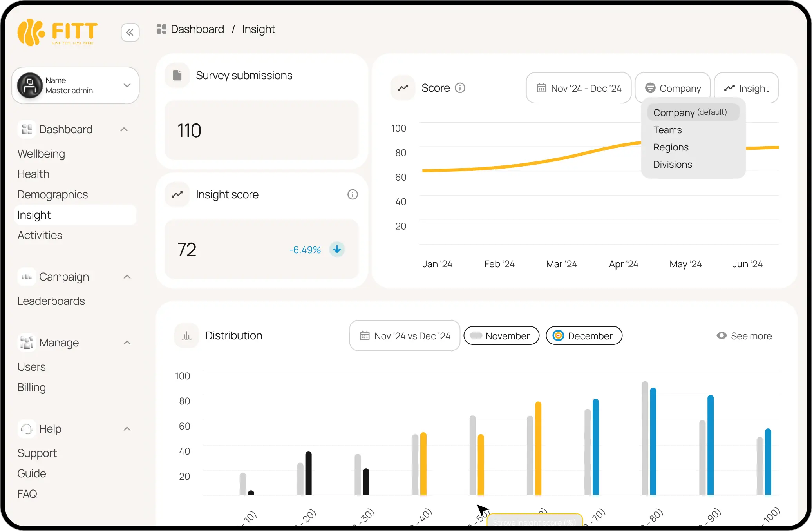The image size is (812, 531).
Task: Toggle the December series pill
Action: [x=584, y=336]
